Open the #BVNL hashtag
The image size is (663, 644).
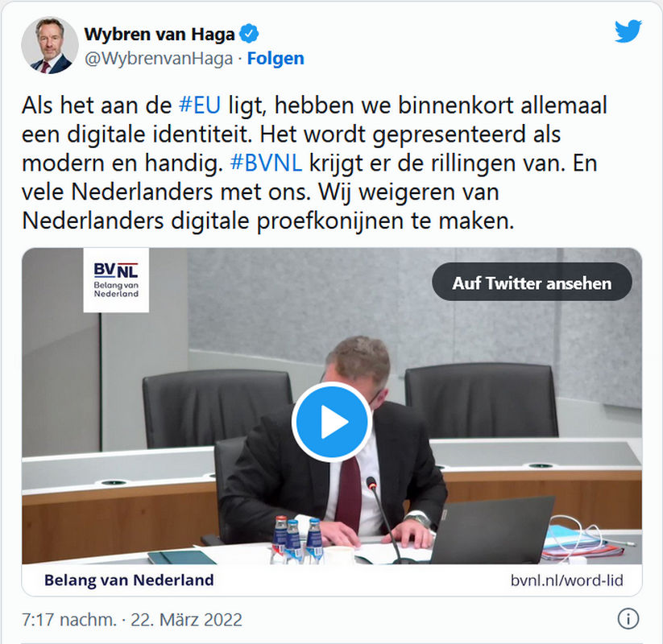(x=266, y=163)
